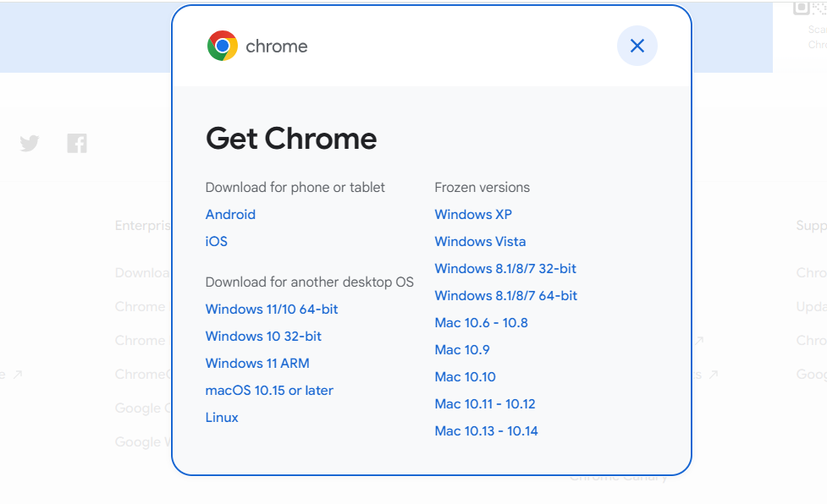Choose Windows 11 ARM download
The width and height of the screenshot is (827, 504).
pos(257,364)
